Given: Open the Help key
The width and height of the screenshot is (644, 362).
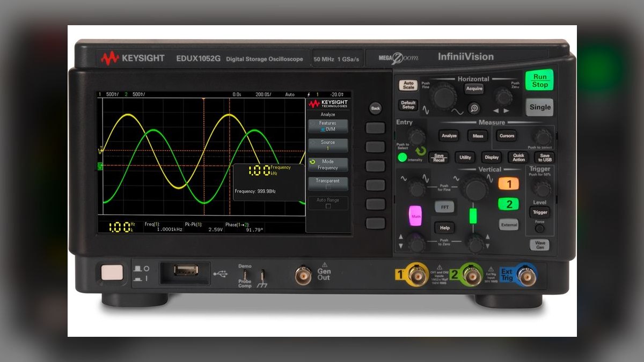Looking at the screenshot, I should click(x=445, y=227).
